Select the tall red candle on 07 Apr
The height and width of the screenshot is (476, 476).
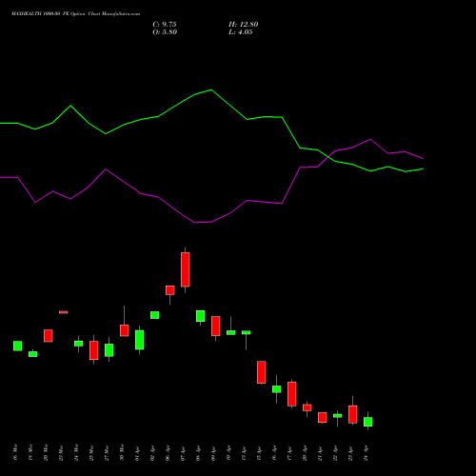[186, 269]
